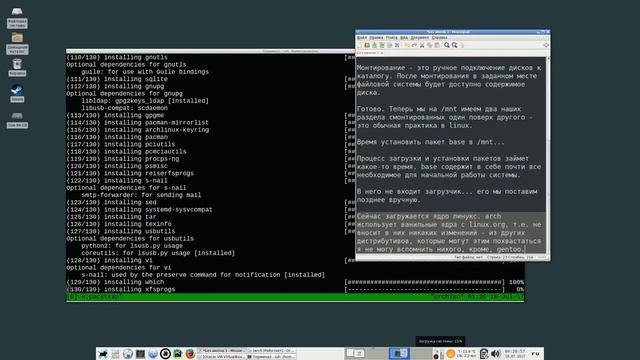Open the Файл menu in Mousepad
640x360 pixels.
pyautogui.click(x=362, y=38)
